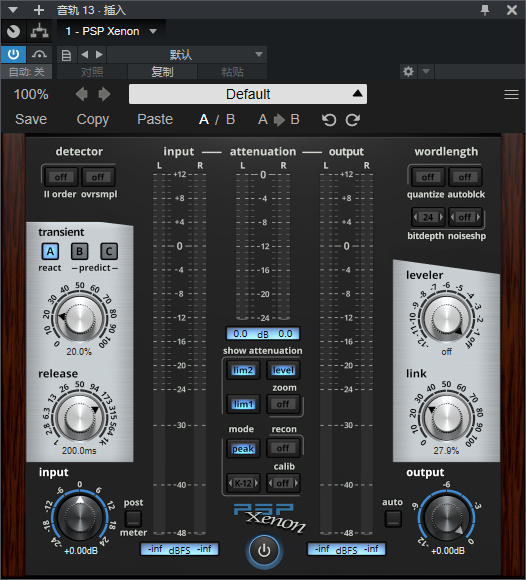
Task: Open the noiseshp off selector
Action: [x=465, y=217]
